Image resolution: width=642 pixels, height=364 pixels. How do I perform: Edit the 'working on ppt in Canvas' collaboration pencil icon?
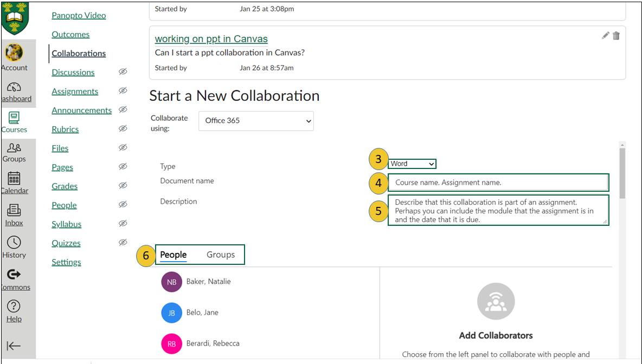coord(605,35)
